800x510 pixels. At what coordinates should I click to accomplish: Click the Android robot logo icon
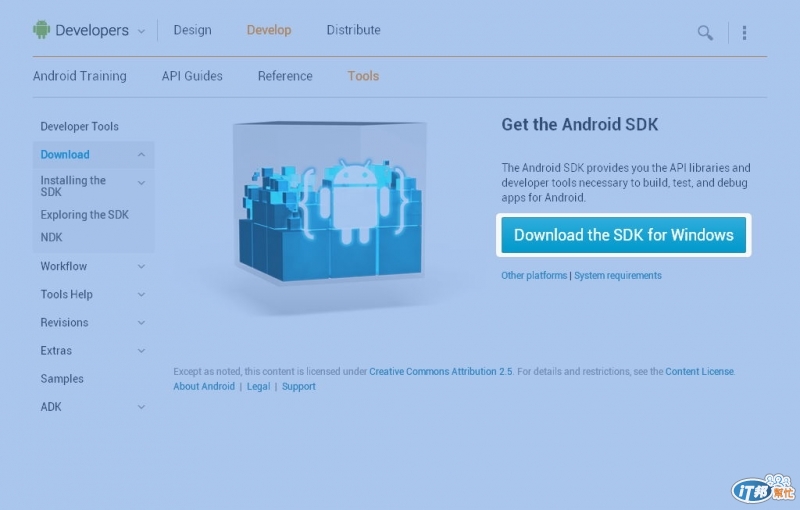41,30
